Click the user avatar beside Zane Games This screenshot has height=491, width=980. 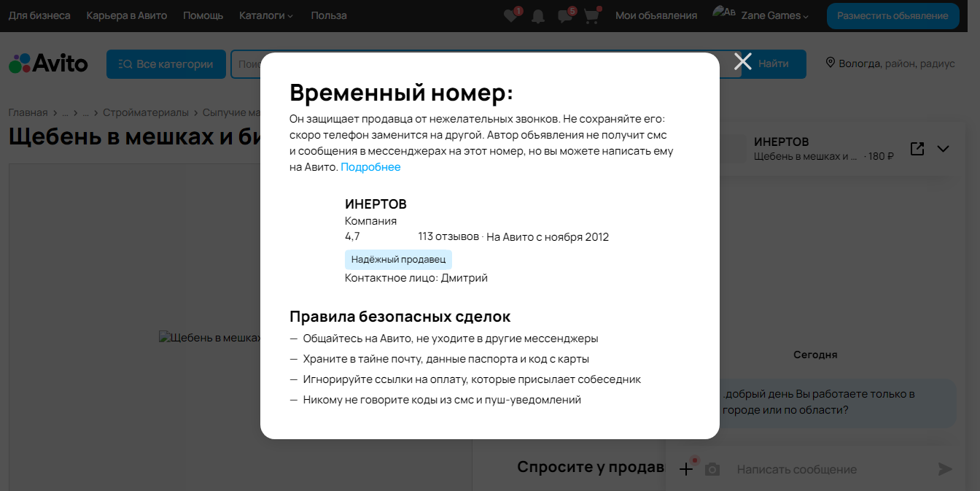(723, 12)
